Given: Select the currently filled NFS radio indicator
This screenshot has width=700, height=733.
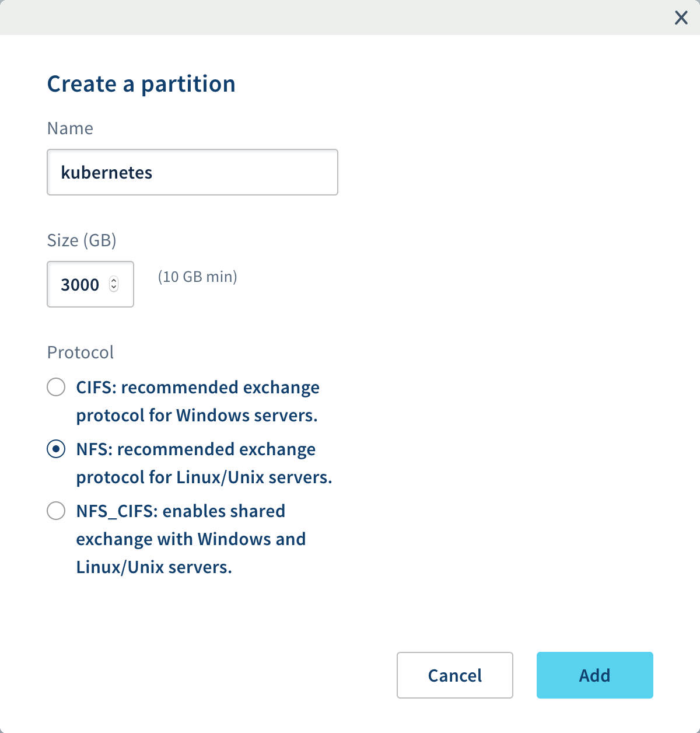Looking at the screenshot, I should [55, 449].
